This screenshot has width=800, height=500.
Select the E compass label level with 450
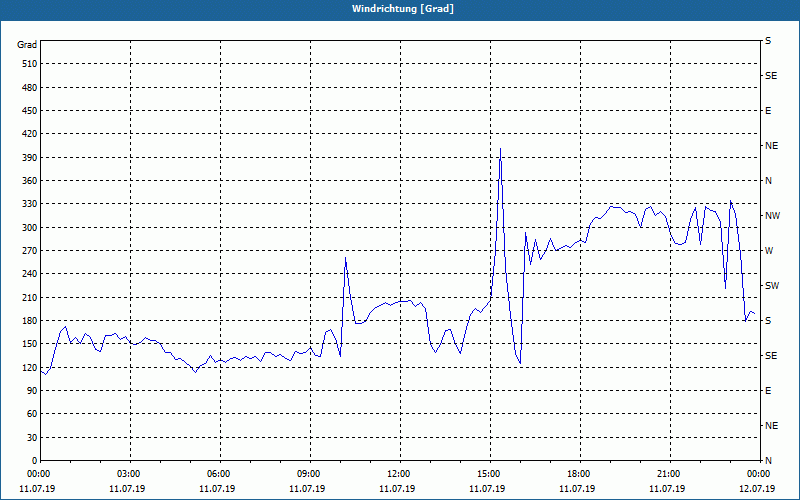768,111
